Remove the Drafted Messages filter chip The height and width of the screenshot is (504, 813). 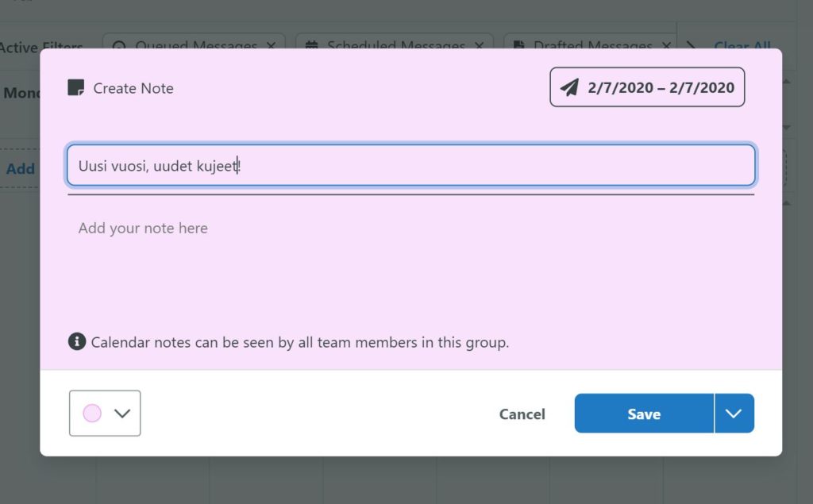[666, 45]
